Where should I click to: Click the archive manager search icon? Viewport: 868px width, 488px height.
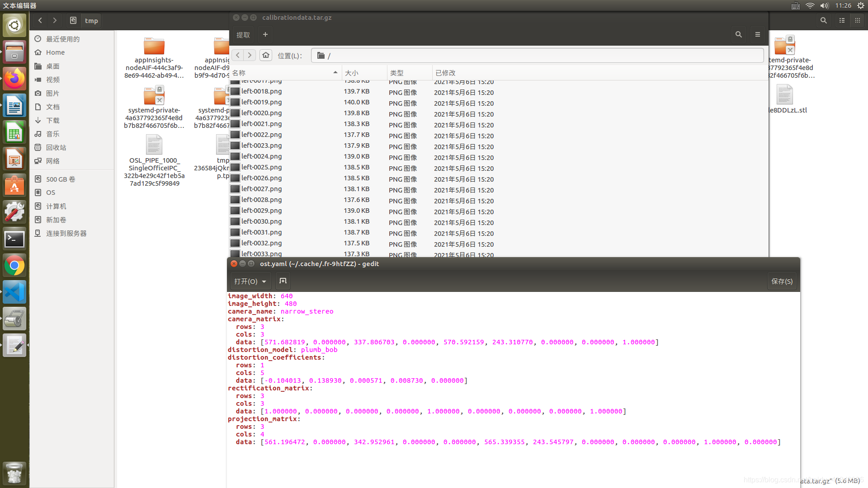point(738,34)
